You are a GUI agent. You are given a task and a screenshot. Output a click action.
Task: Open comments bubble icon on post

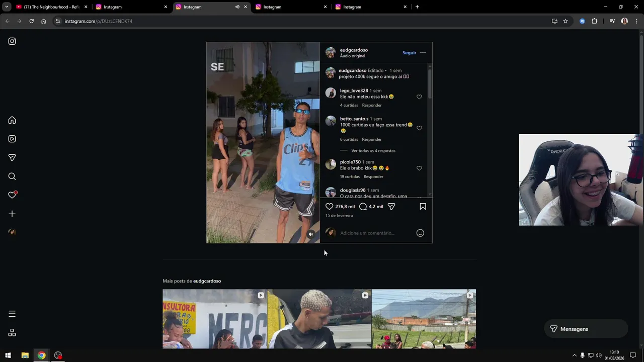pos(363,207)
